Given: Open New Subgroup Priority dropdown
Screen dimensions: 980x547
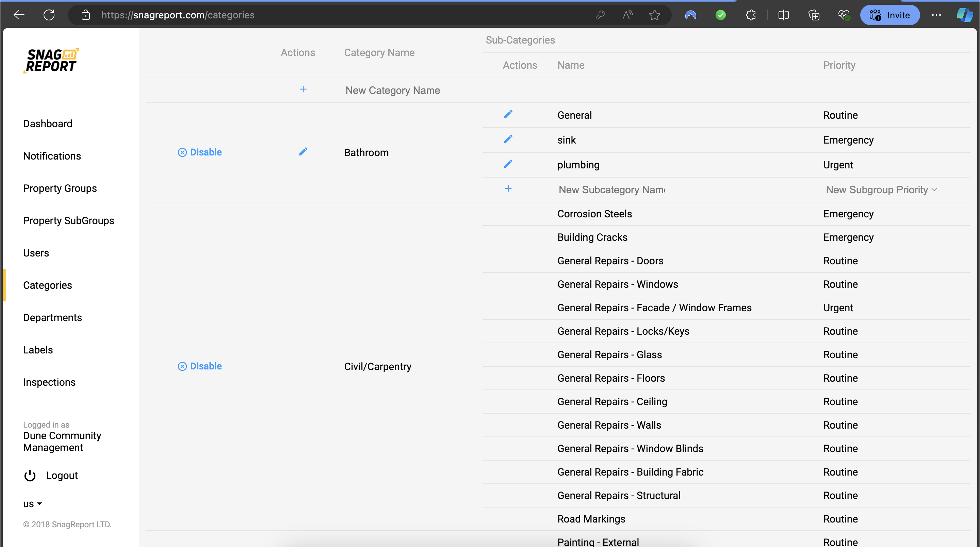Looking at the screenshot, I should pyautogui.click(x=881, y=189).
